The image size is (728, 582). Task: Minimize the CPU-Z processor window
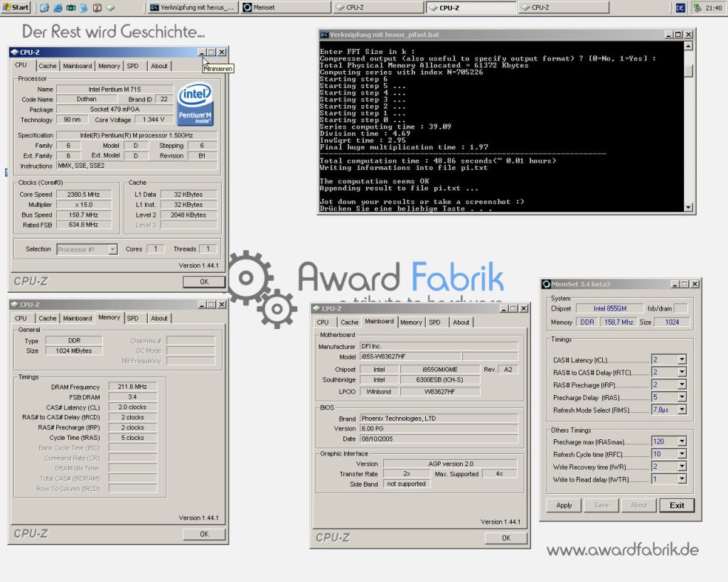(x=201, y=53)
